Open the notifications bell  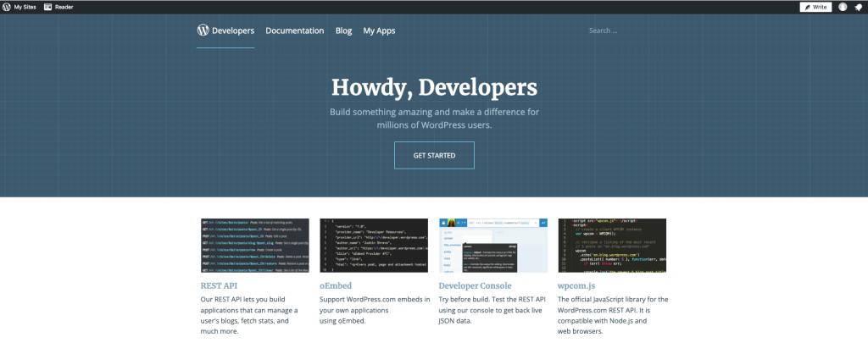click(858, 7)
